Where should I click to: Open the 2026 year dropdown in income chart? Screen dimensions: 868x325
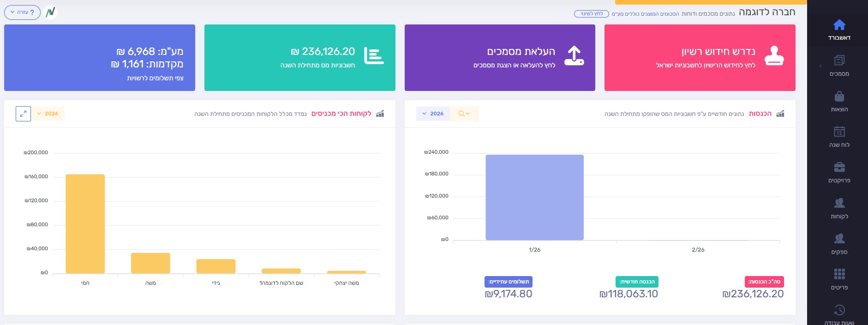(x=433, y=114)
